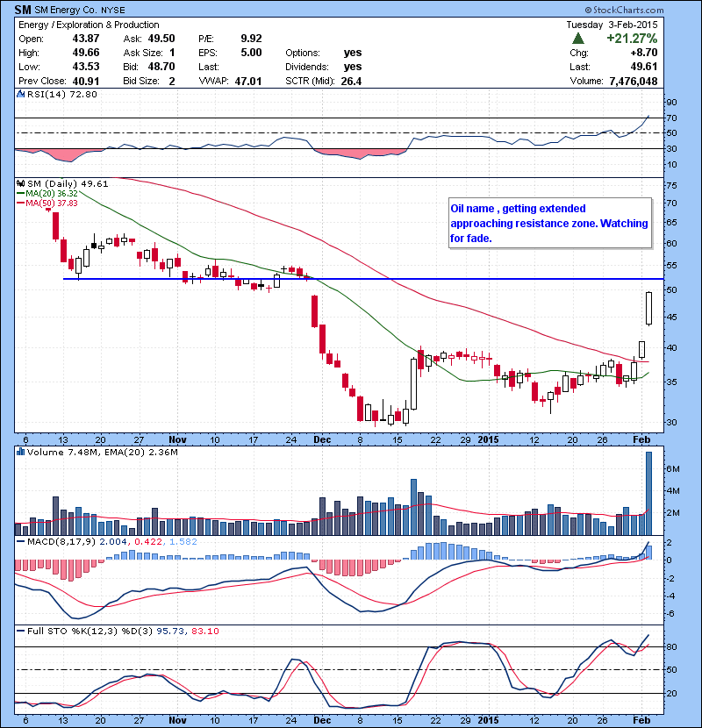Click the stochastic %D value 83.10

[x=204, y=632]
